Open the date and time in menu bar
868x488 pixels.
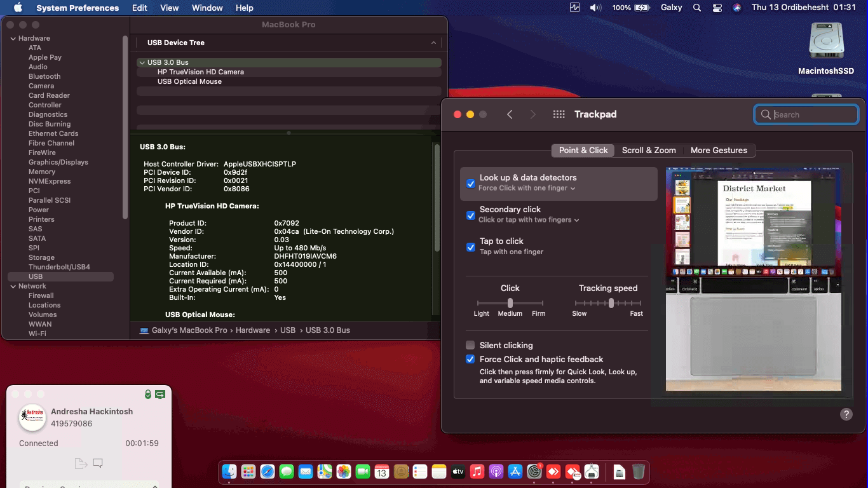pos(804,8)
